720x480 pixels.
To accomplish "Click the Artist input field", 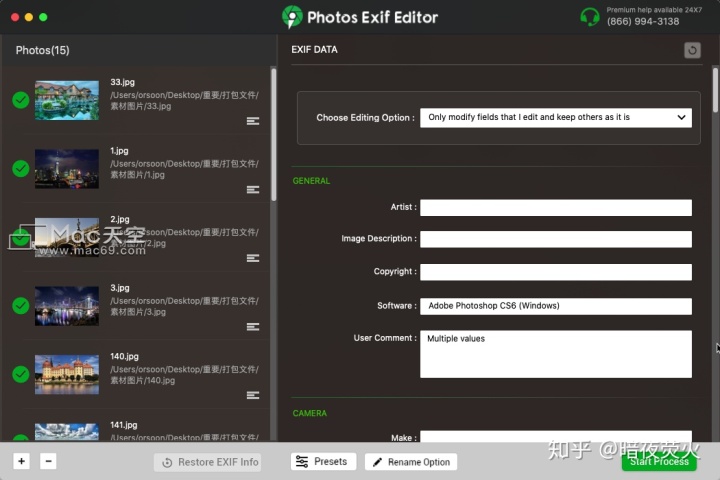I will click(556, 208).
